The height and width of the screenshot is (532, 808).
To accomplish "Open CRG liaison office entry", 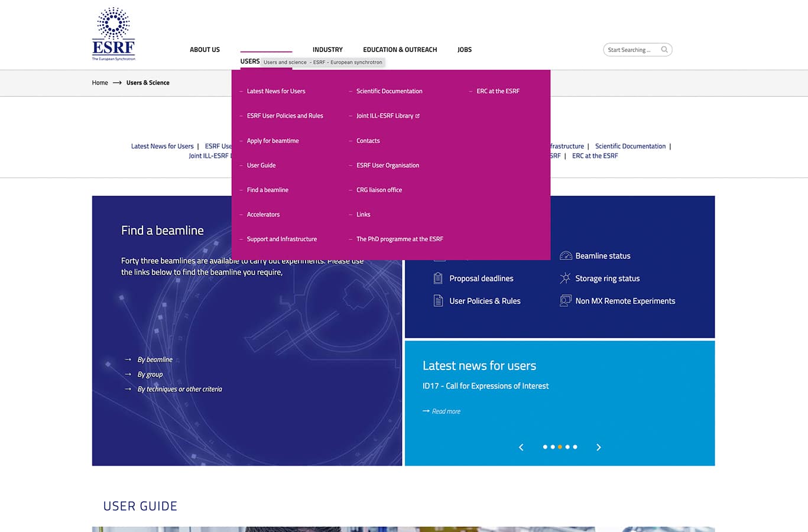I will 379,190.
